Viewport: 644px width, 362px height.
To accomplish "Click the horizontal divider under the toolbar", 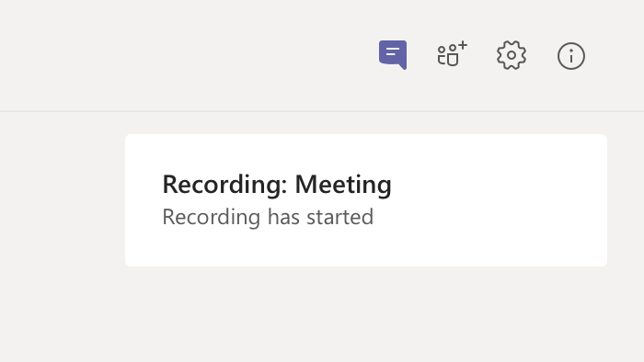I will click(x=322, y=110).
